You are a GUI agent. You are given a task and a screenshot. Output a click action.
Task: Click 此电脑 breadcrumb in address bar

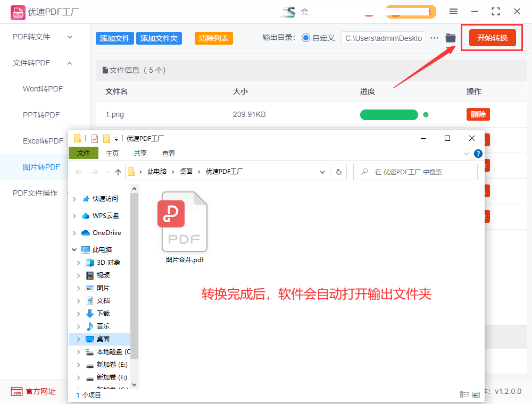point(157,172)
